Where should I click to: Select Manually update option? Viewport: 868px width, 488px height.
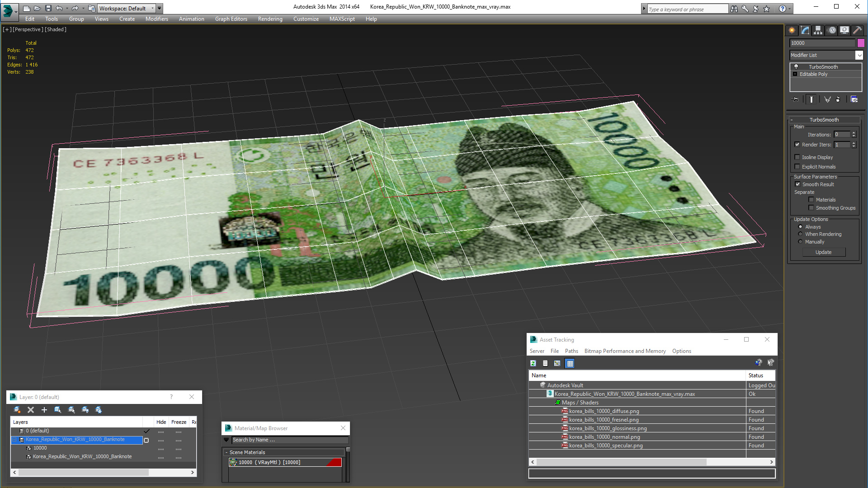[801, 242]
